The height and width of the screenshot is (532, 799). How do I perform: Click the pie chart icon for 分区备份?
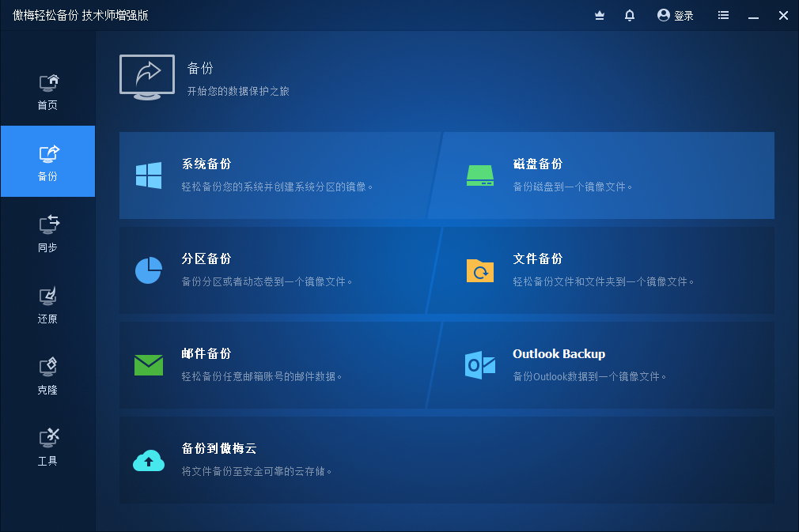coord(149,270)
